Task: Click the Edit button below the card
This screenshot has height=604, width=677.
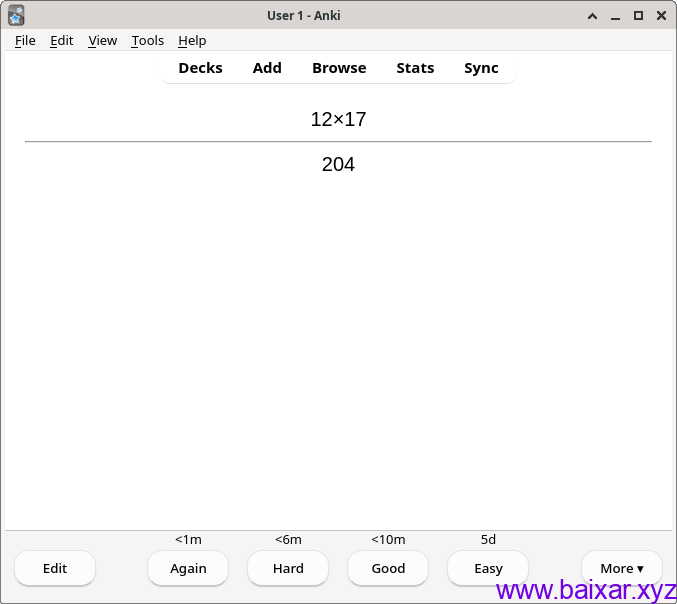Action: [x=55, y=568]
